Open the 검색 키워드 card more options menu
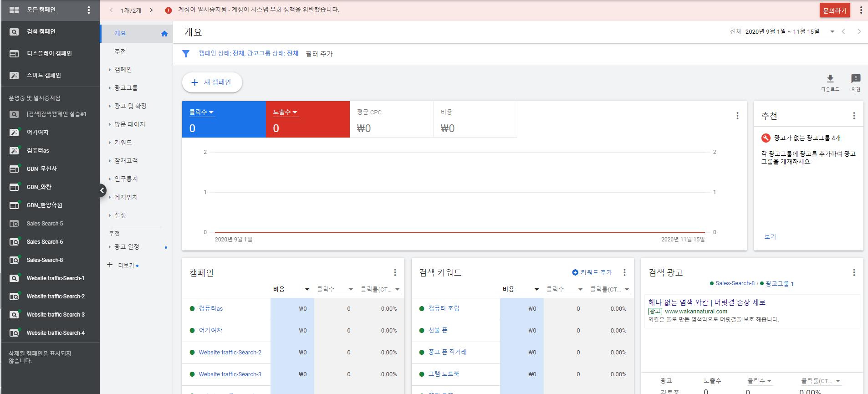This screenshot has height=394, width=868. (624, 272)
